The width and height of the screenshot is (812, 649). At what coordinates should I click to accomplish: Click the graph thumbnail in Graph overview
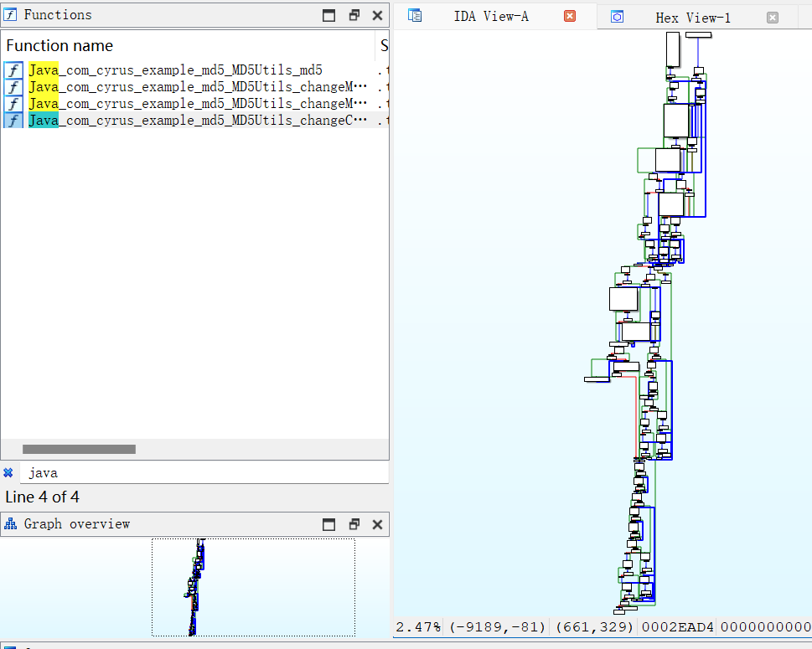pyautogui.click(x=194, y=587)
